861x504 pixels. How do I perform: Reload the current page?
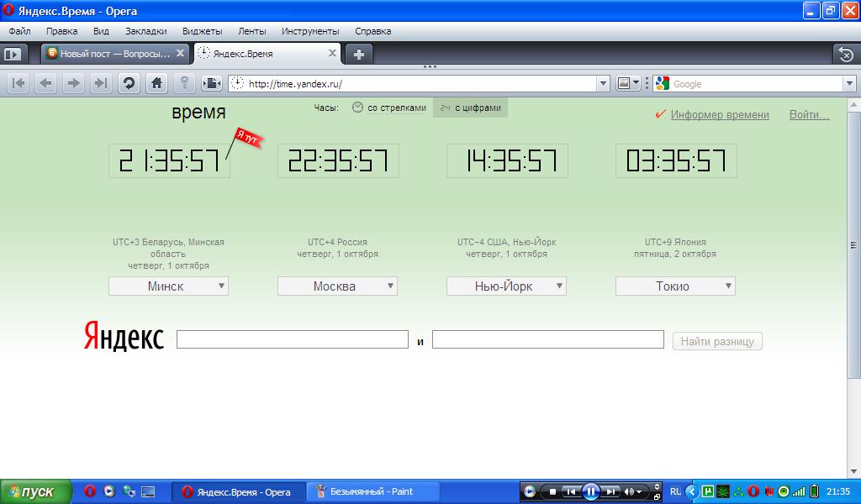(x=129, y=83)
